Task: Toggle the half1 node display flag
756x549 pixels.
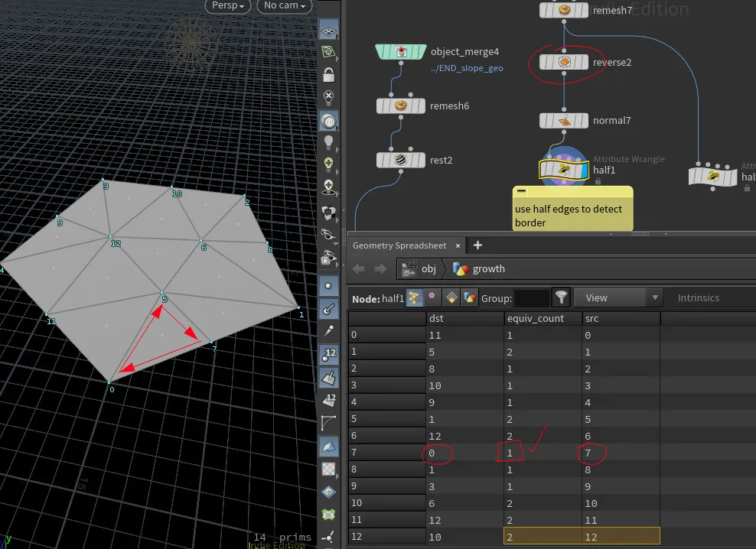Action: tap(585, 171)
